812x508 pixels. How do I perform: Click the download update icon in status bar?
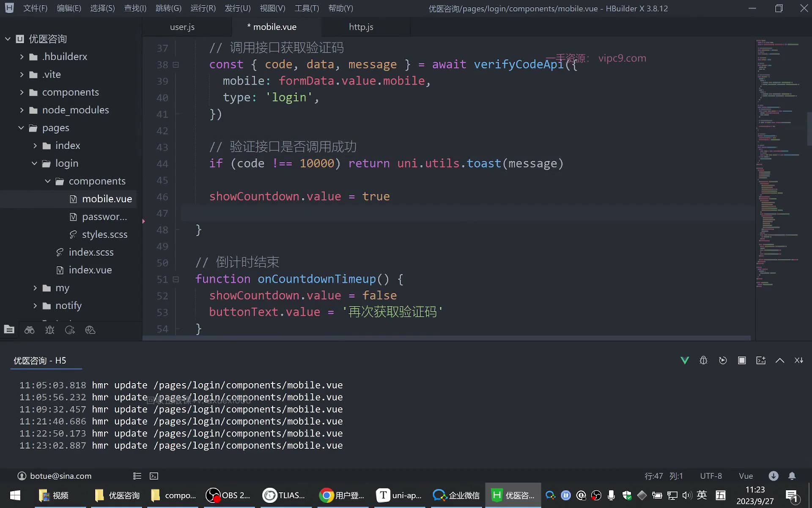774,476
